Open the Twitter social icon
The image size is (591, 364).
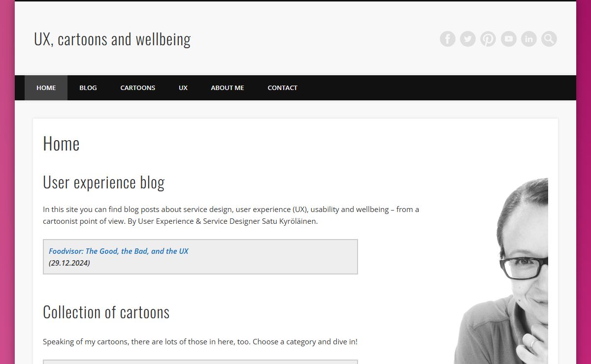[x=468, y=39]
